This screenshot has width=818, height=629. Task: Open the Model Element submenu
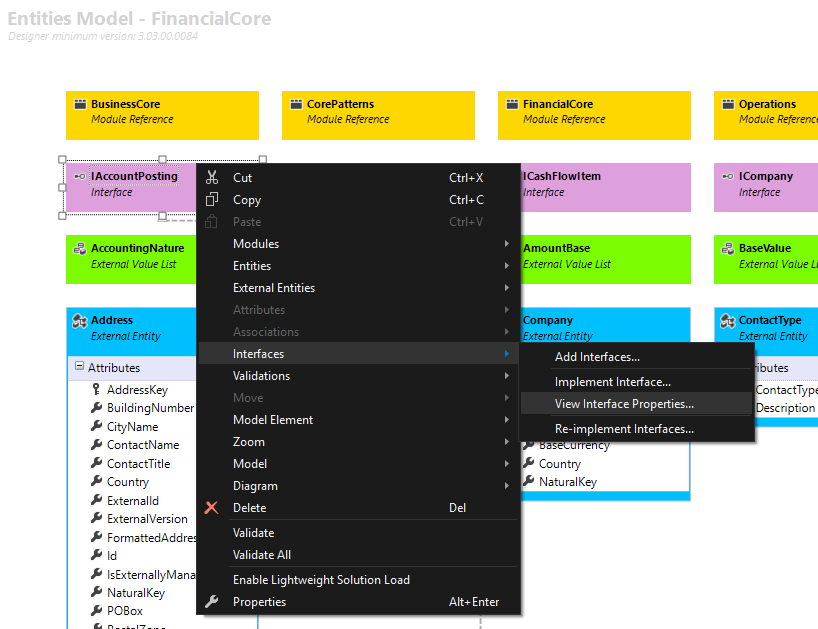click(358, 420)
